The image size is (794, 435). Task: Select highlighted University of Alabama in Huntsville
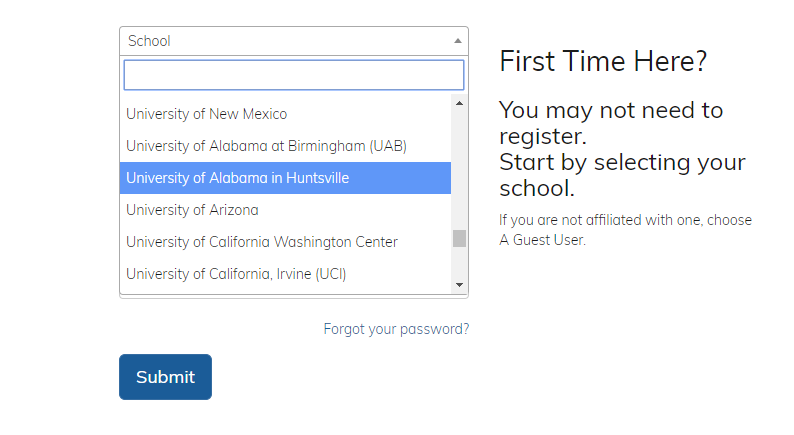(285, 178)
